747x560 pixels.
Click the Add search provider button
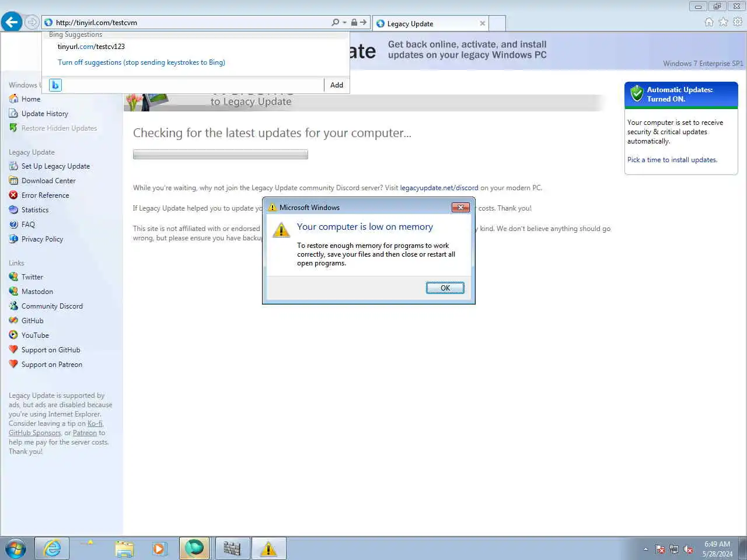pyautogui.click(x=337, y=85)
